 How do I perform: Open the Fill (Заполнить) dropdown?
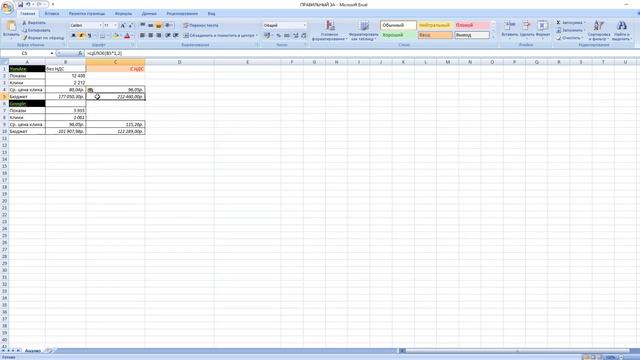click(x=571, y=30)
